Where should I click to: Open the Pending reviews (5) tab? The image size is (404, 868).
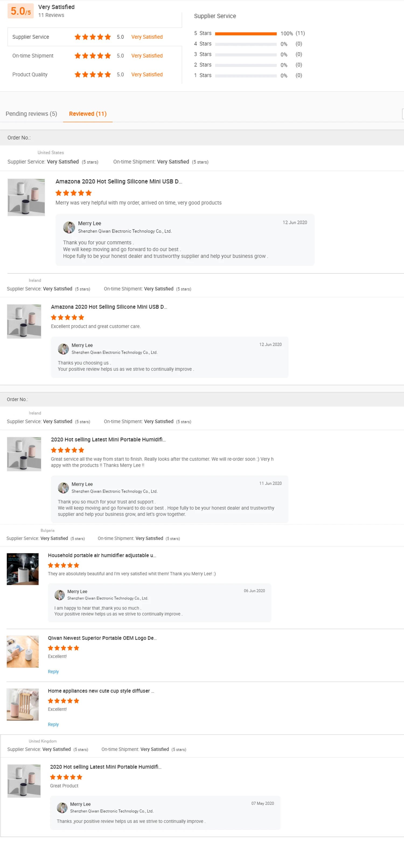click(31, 114)
